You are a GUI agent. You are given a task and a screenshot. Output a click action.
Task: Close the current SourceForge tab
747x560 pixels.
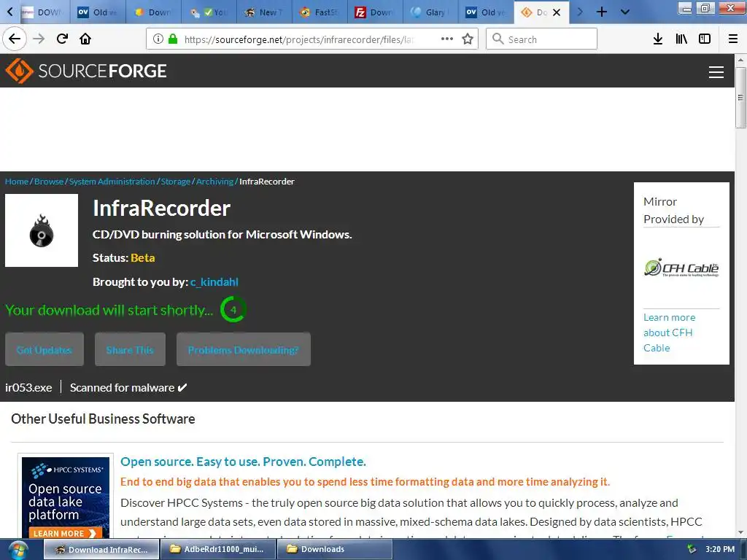pyautogui.click(x=557, y=12)
